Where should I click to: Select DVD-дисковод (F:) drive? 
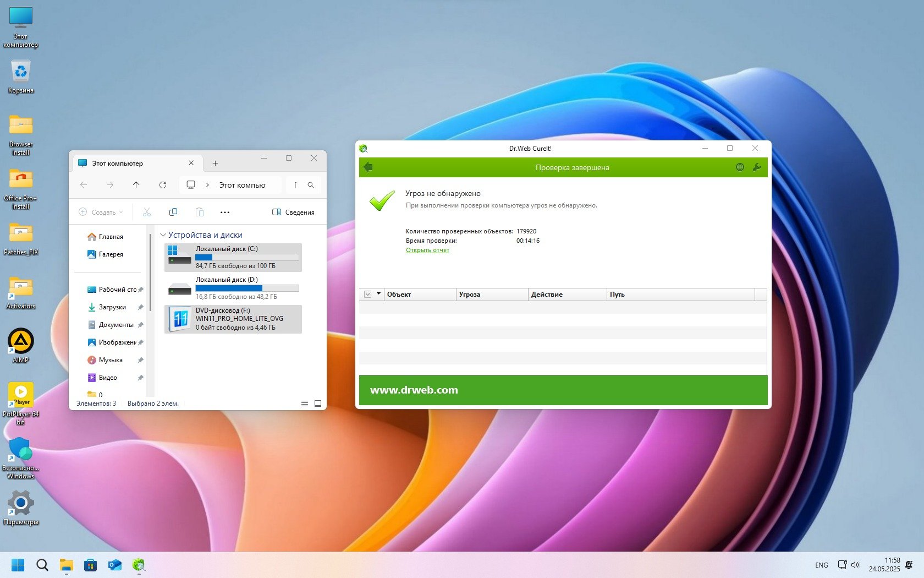(233, 319)
